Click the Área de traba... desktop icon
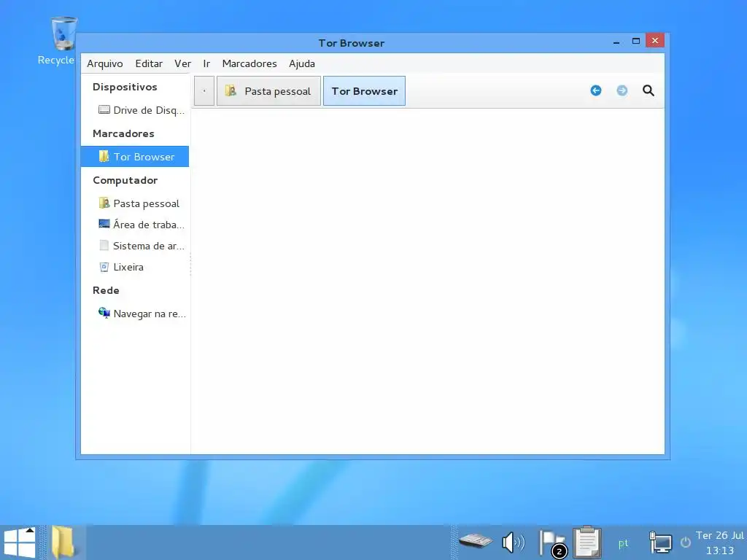 pyautogui.click(x=104, y=224)
